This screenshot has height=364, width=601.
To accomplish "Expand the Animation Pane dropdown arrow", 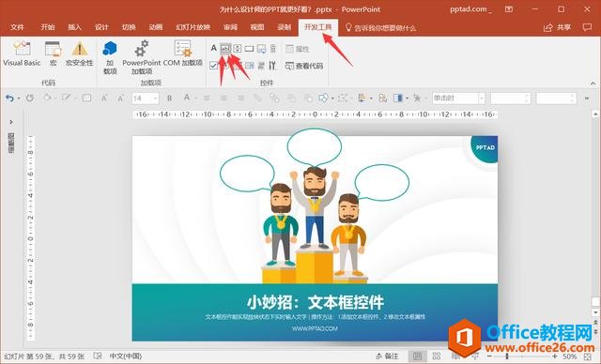I will click(x=407, y=99).
